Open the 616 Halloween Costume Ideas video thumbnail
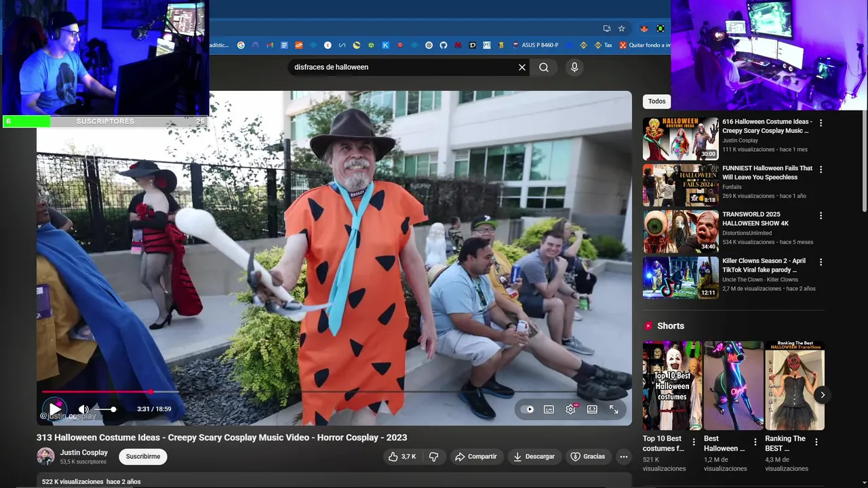The image size is (868, 488). coord(681,139)
